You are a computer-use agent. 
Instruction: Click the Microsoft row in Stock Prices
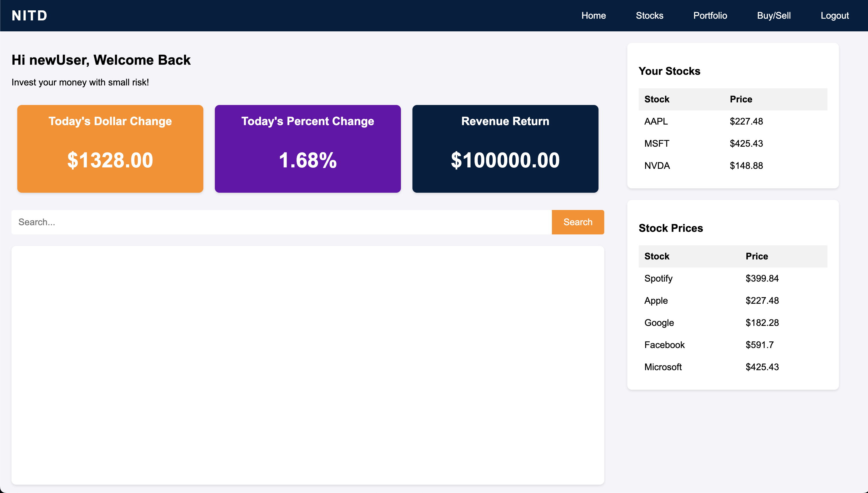(732, 367)
